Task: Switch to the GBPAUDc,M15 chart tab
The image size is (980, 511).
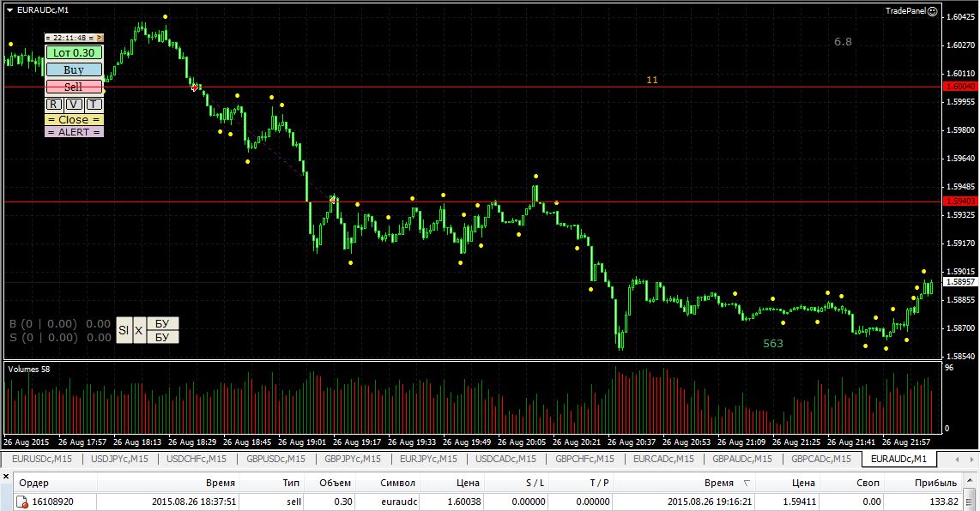Action: pyautogui.click(x=742, y=459)
